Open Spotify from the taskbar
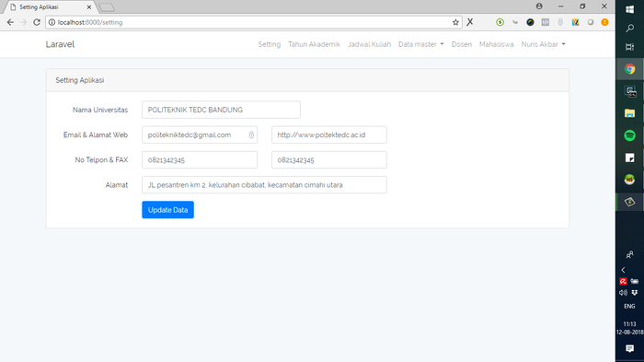The height and width of the screenshot is (362, 644). tap(629, 135)
